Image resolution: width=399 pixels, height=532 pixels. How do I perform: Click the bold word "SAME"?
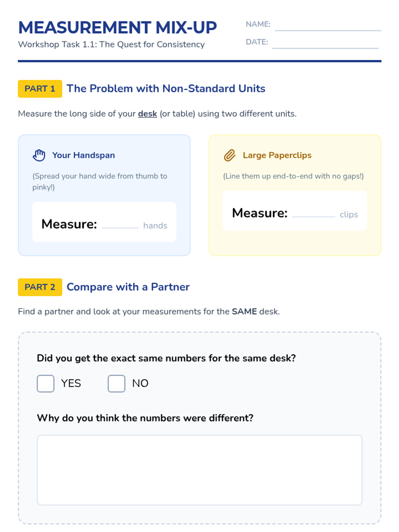point(244,312)
